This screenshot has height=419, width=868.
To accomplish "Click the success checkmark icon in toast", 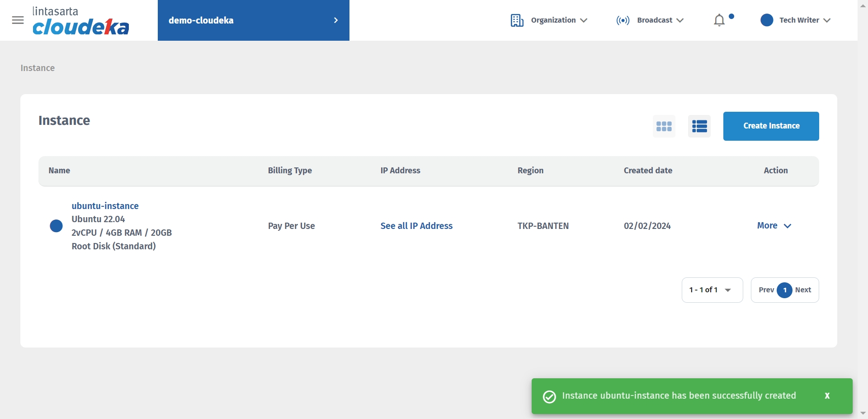I will tap(549, 397).
